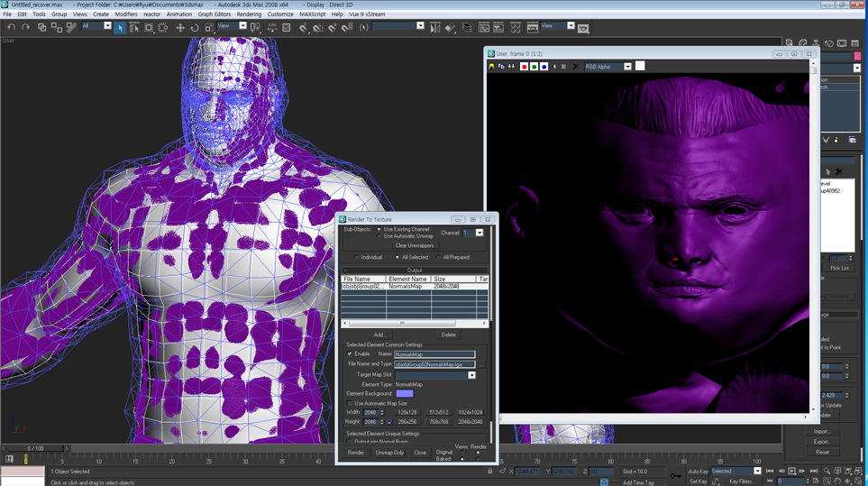This screenshot has width=868, height=486.
Task: Toggle display alpha channel icon
Action: pyautogui.click(x=554, y=67)
